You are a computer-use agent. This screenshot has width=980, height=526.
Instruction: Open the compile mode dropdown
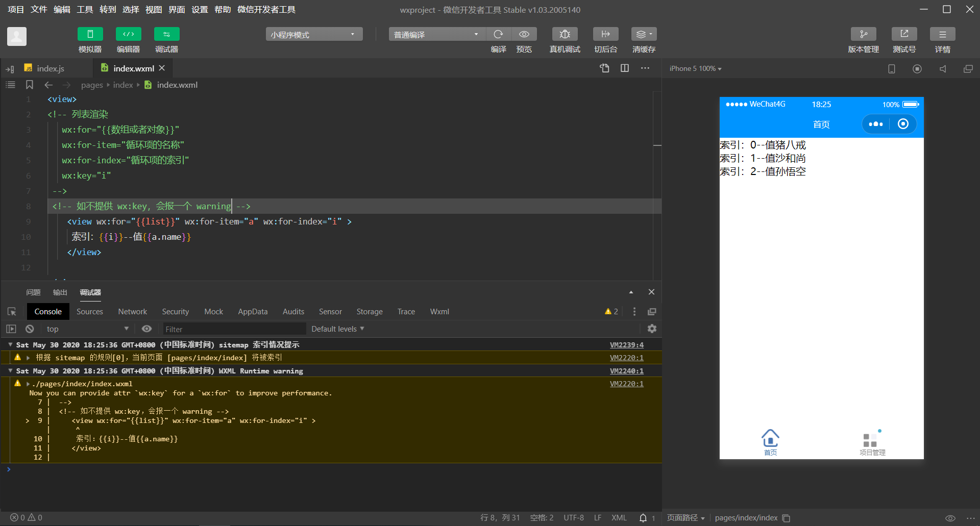437,34
